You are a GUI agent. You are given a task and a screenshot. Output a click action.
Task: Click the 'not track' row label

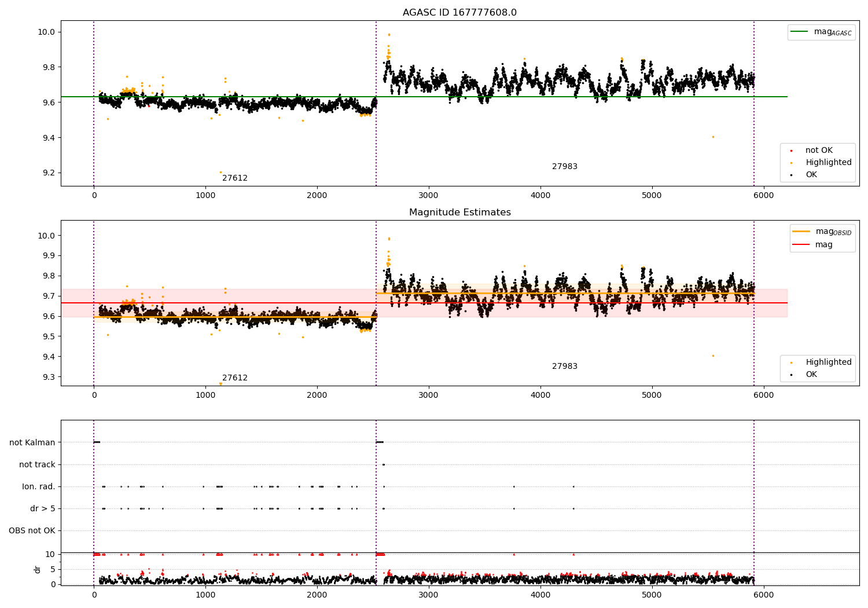tap(37, 464)
